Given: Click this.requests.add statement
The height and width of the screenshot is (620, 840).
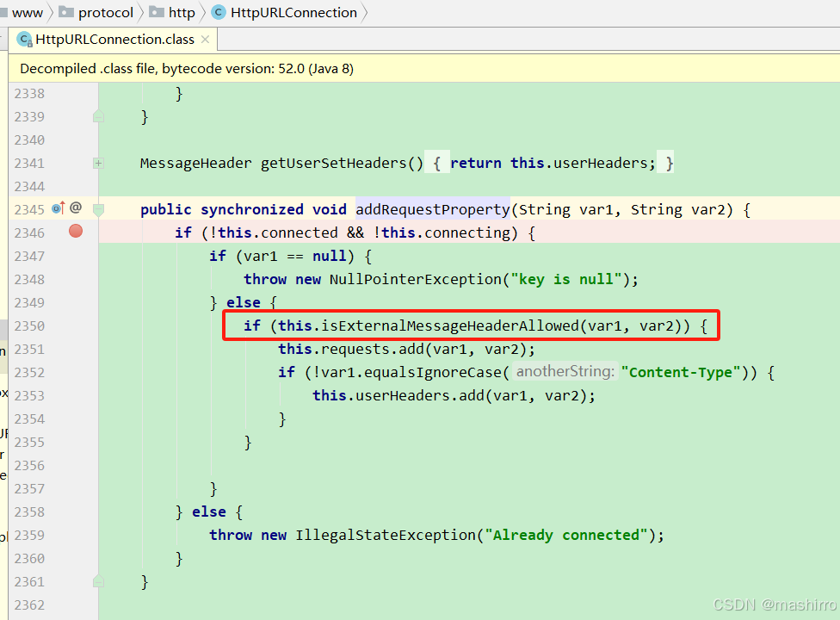Looking at the screenshot, I should click(x=406, y=350).
